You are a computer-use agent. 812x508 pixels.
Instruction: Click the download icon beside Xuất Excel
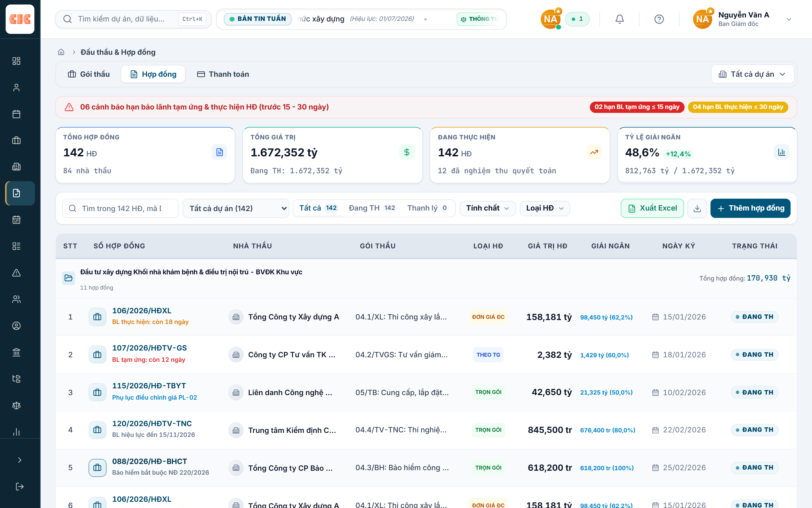pyautogui.click(x=697, y=208)
